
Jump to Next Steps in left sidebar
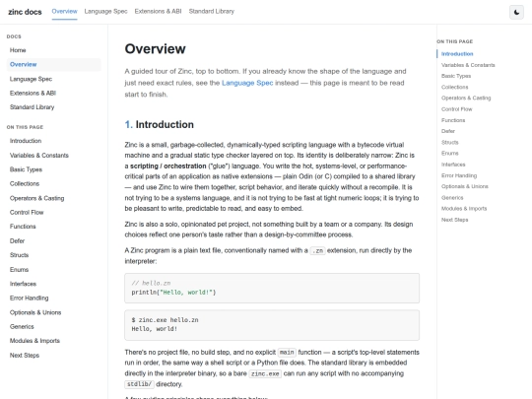click(x=53, y=356)
